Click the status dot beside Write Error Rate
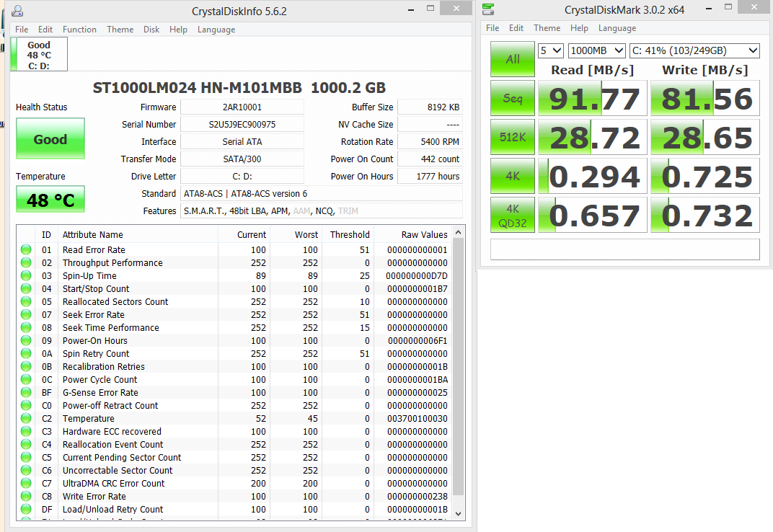Viewport: 773px width, 532px height. [26, 497]
